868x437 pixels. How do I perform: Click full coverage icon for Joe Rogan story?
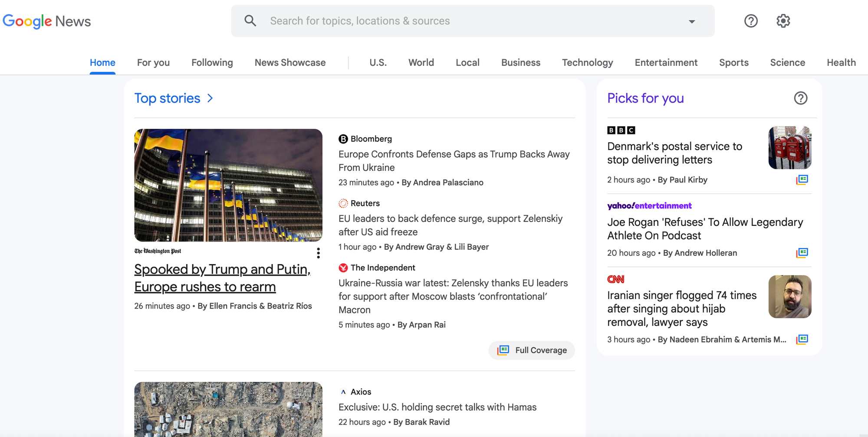pyautogui.click(x=802, y=253)
